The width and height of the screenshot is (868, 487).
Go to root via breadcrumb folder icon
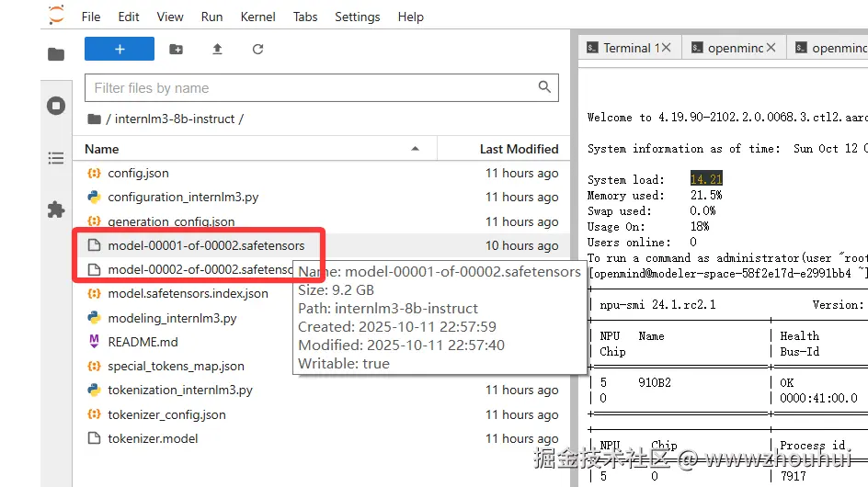pyautogui.click(x=95, y=119)
